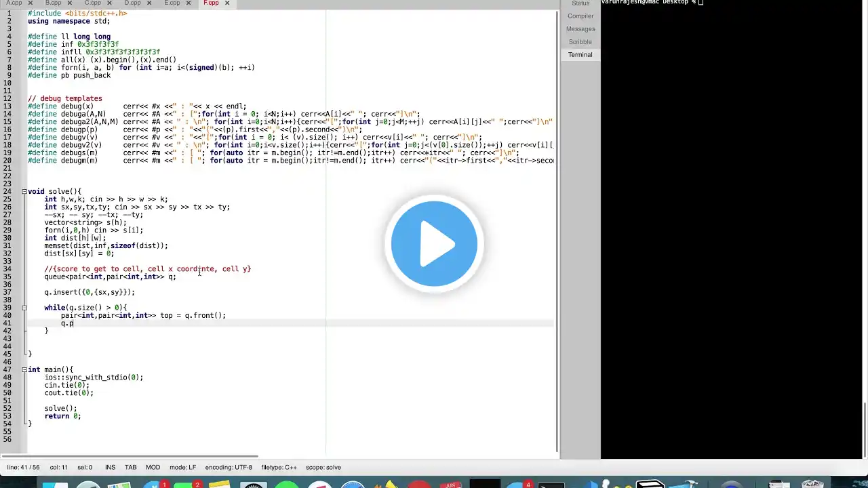Collapse the int main() fold marker
The width and height of the screenshot is (868, 488).
pos(24,370)
